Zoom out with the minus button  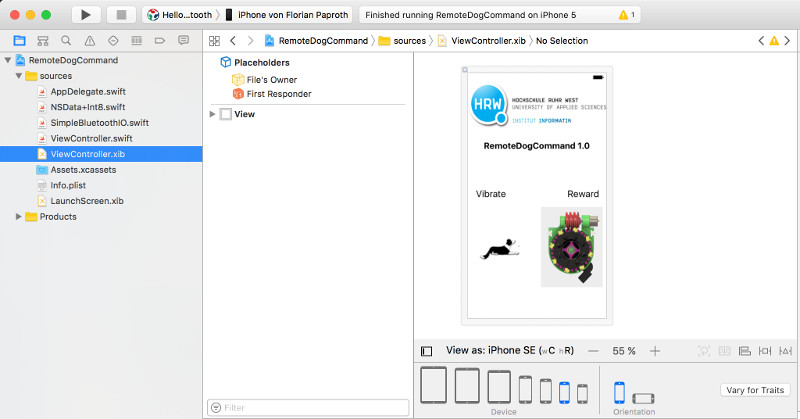point(593,351)
